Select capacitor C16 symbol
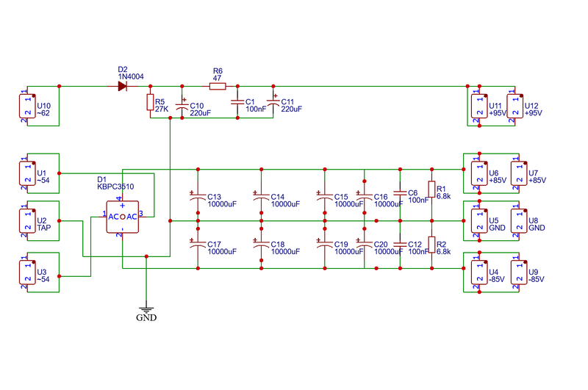 tap(364, 195)
